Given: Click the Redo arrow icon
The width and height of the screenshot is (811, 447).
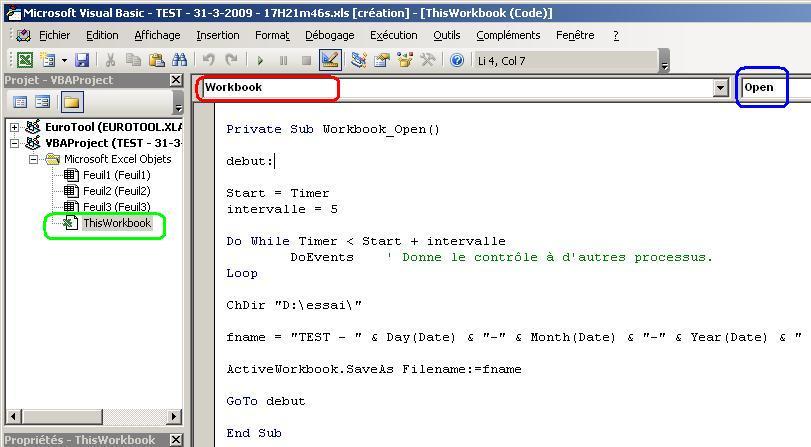Looking at the screenshot, I should tap(231, 60).
